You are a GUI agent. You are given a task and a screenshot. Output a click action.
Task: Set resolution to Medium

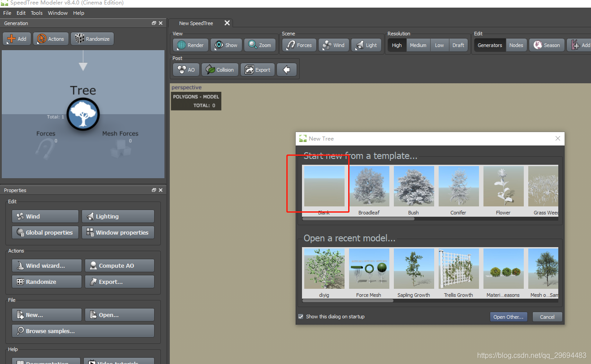click(x=418, y=45)
